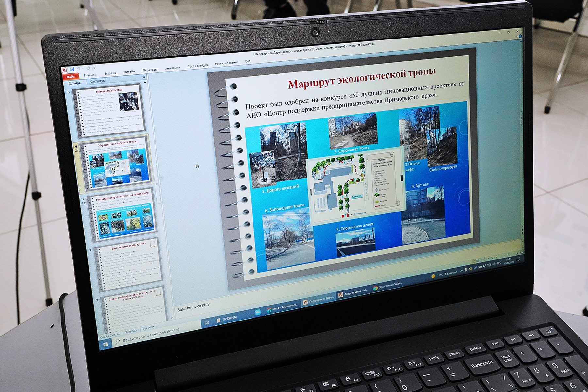This screenshot has height=392, width=588.
Task: Open the Файл tab
Action: click(x=71, y=77)
